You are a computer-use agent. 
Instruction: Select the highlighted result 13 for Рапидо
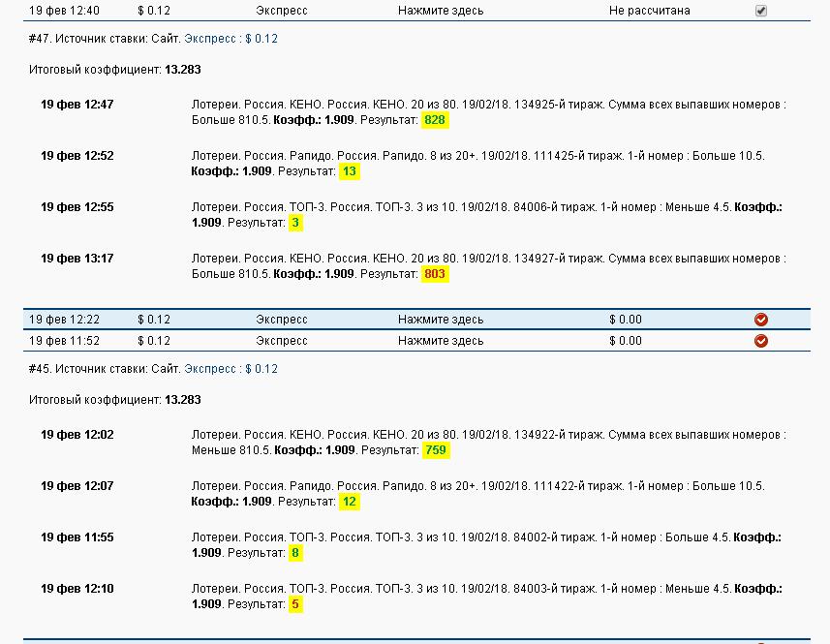click(350, 171)
